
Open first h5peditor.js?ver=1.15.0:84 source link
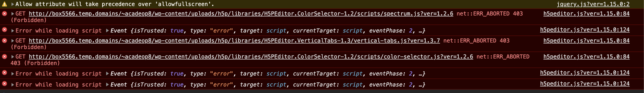[586, 14]
